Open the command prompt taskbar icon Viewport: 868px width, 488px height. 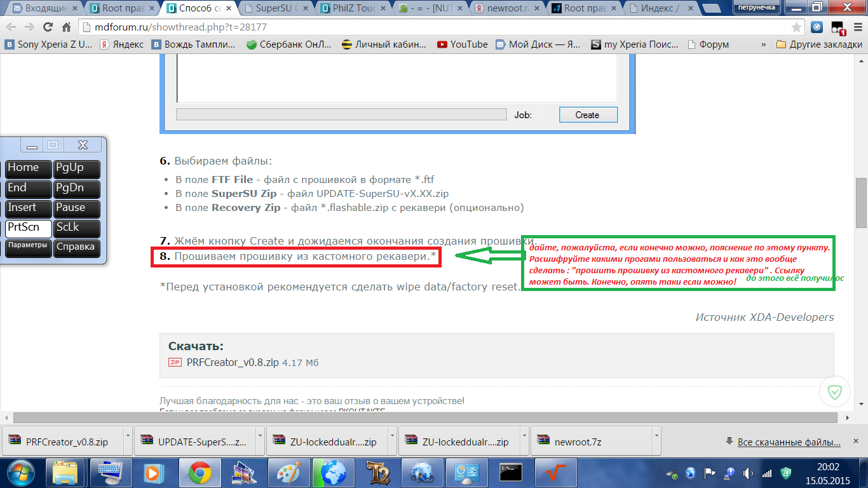(511, 472)
